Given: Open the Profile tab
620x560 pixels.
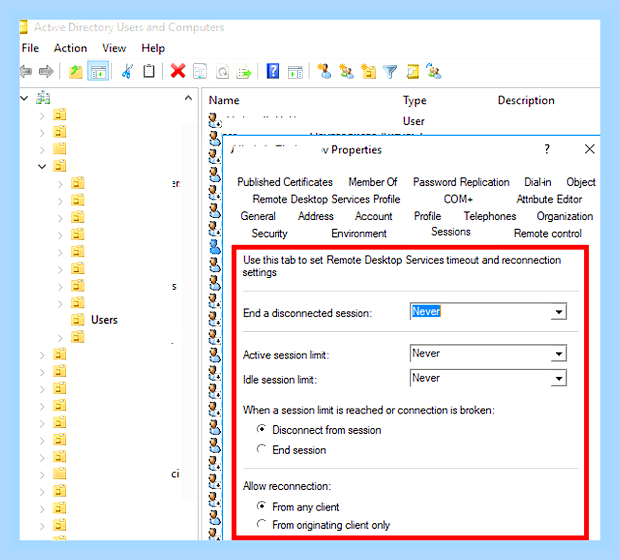Looking at the screenshot, I should (427, 216).
